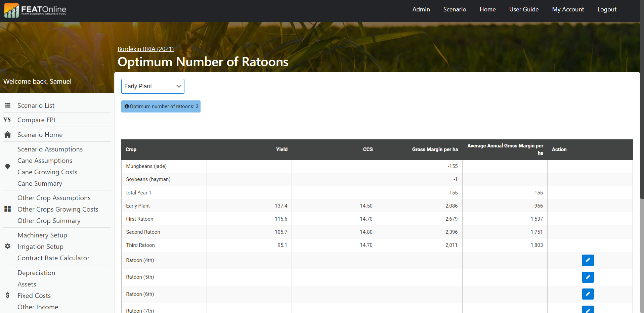Go to My Account
The image size is (644, 313).
pyautogui.click(x=568, y=9)
